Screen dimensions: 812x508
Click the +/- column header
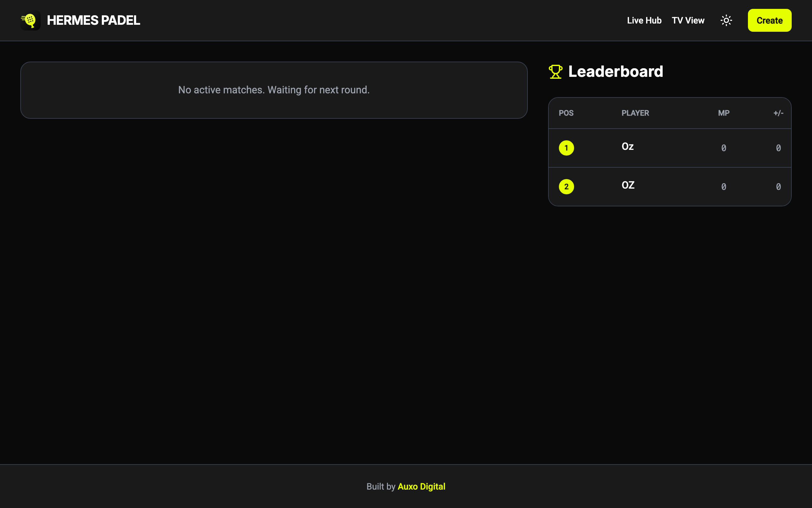click(778, 113)
